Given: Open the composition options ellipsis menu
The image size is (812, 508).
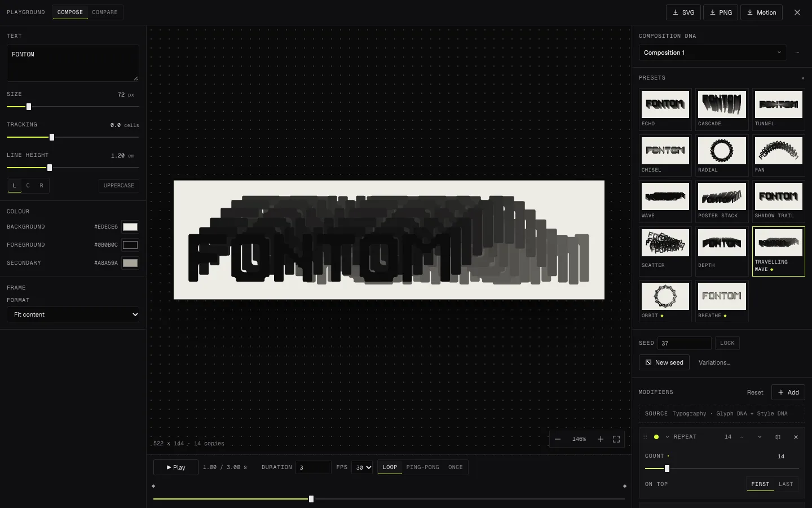Looking at the screenshot, I should 797,52.
